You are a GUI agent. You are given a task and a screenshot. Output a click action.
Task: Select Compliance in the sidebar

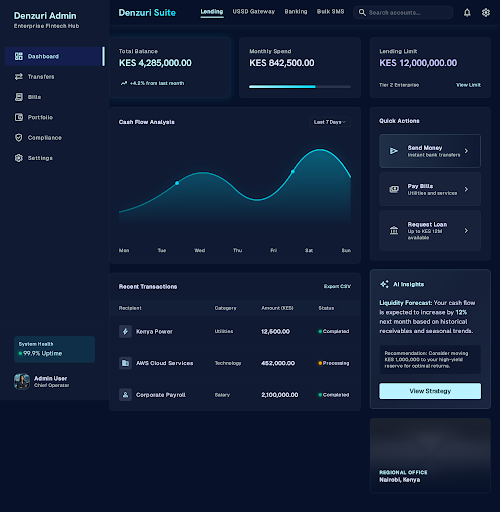coord(55,138)
